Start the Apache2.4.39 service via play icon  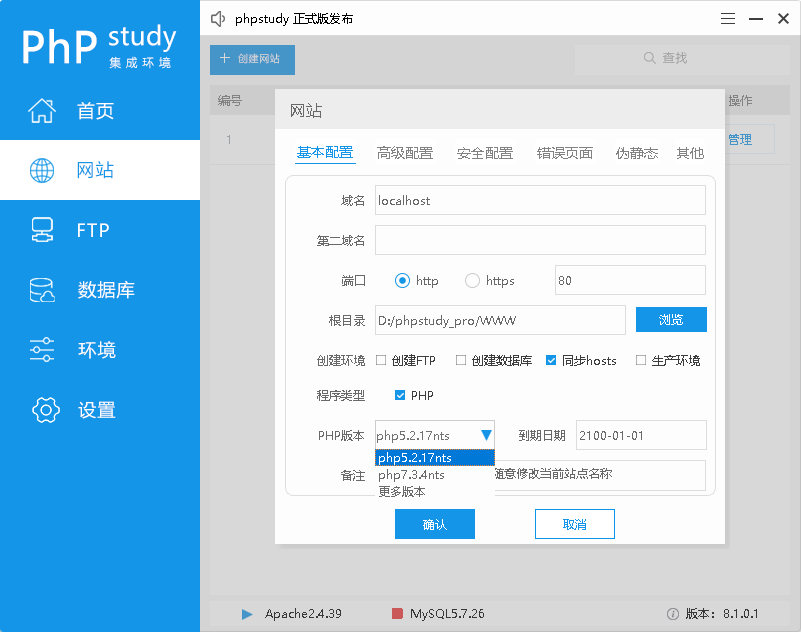[x=245, y=613]
